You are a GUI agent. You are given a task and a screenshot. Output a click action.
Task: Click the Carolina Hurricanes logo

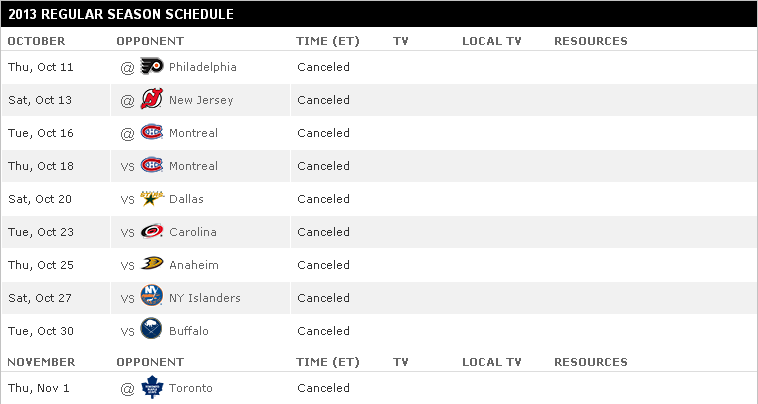(x=152, y=231)
